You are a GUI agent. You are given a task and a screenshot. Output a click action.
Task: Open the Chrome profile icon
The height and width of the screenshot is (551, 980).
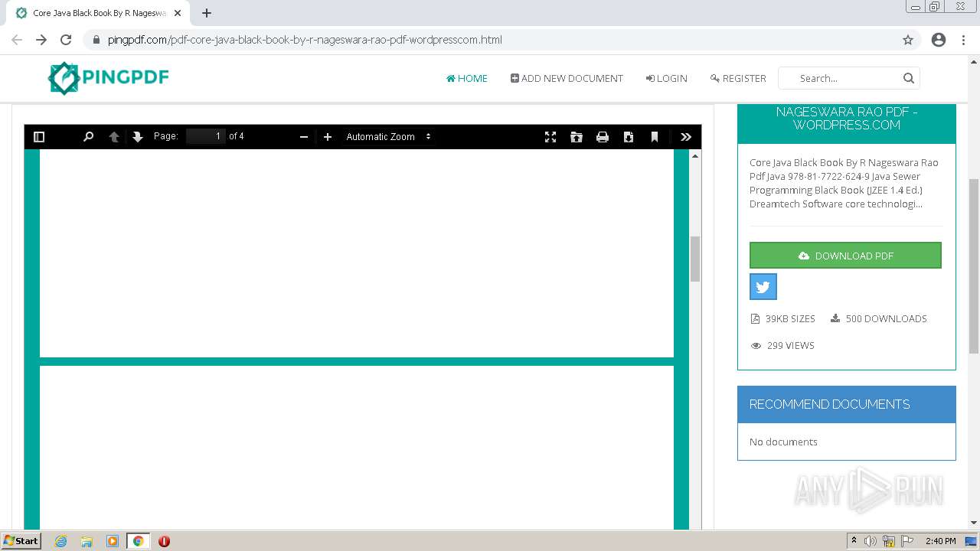[x=939, y=40]
